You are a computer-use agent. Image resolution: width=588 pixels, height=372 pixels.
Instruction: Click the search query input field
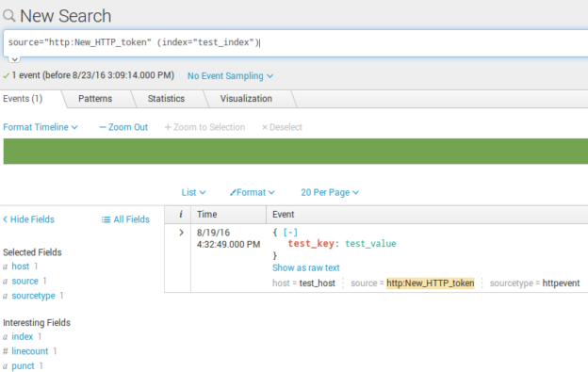(x=296, y=42)
